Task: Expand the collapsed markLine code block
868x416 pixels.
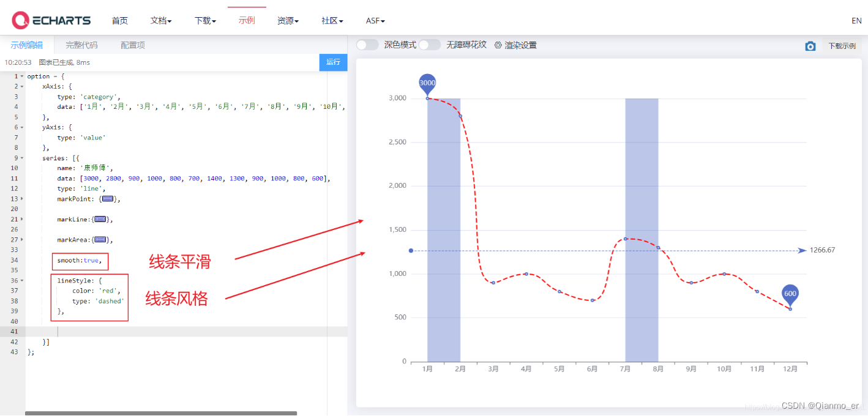Action: [x=100, y=218]
